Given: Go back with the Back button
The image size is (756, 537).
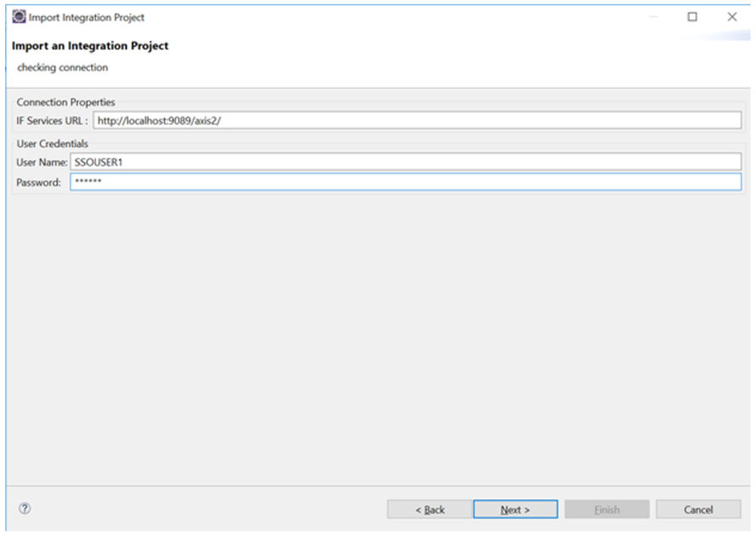Looking at the screenshot, I should click(x=429, y=510).
